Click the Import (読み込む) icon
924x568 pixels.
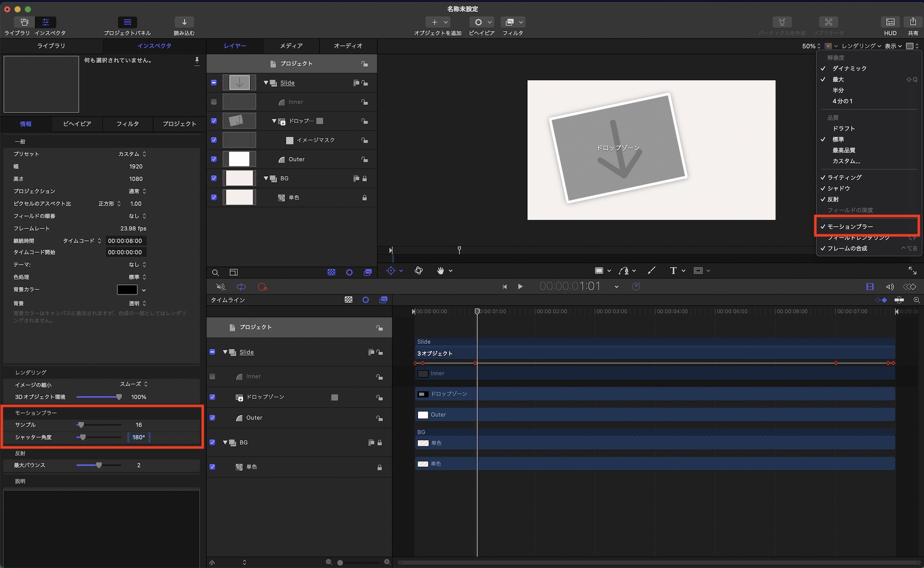coord(184,22)
